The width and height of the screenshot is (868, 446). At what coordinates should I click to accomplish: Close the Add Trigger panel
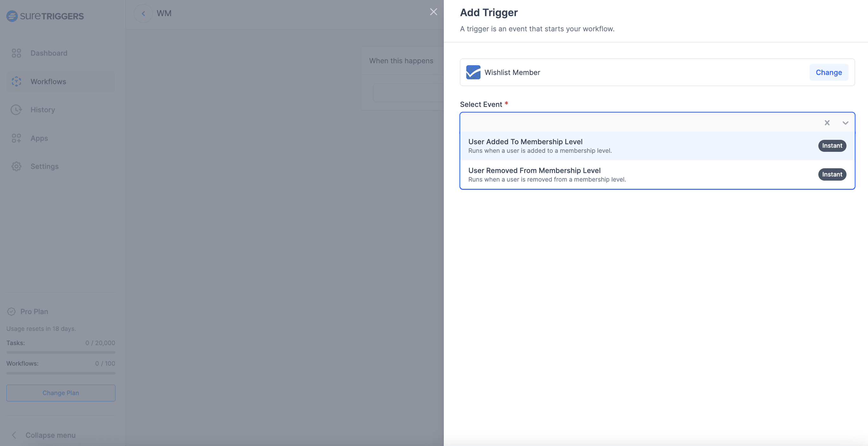434,12
